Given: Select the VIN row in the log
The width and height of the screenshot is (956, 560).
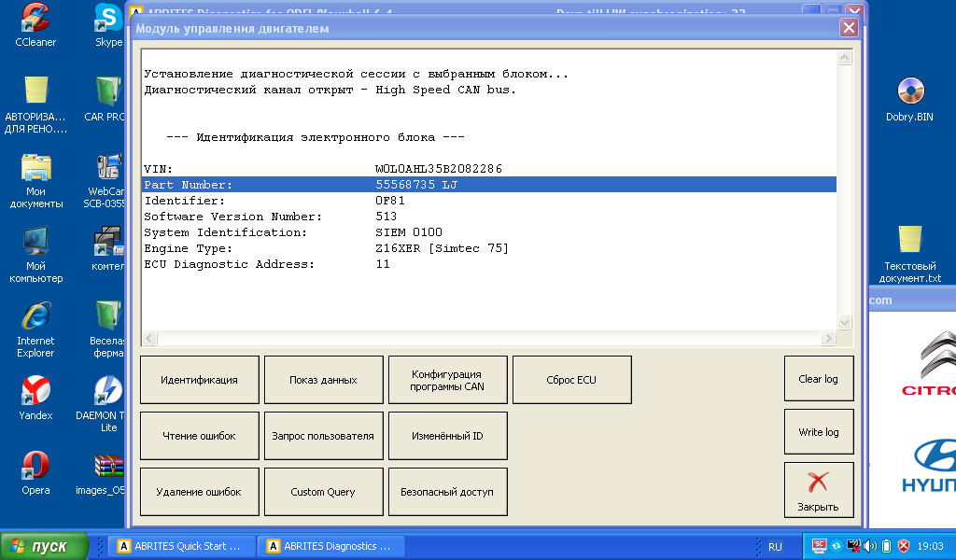Looking at the screenshot, I should [x=489, y=169].
